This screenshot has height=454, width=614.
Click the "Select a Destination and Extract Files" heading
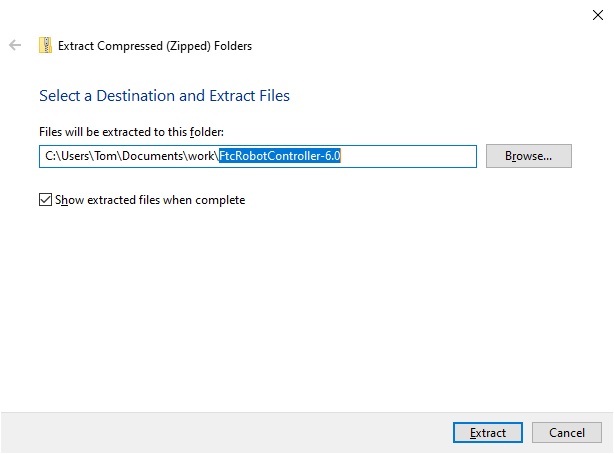pos(164,96)
